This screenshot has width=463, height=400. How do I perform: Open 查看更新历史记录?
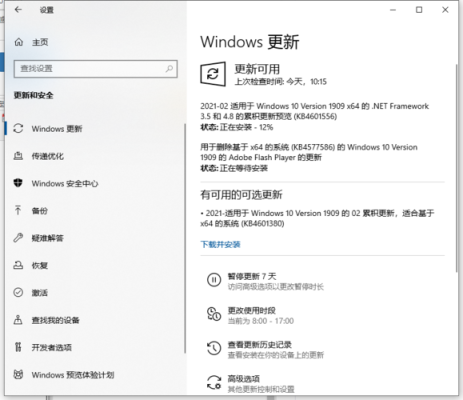tap(260, 344)
